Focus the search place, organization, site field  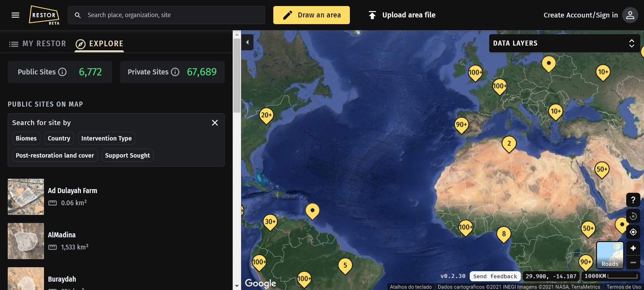pyautogui.click(x=167, y=15)
